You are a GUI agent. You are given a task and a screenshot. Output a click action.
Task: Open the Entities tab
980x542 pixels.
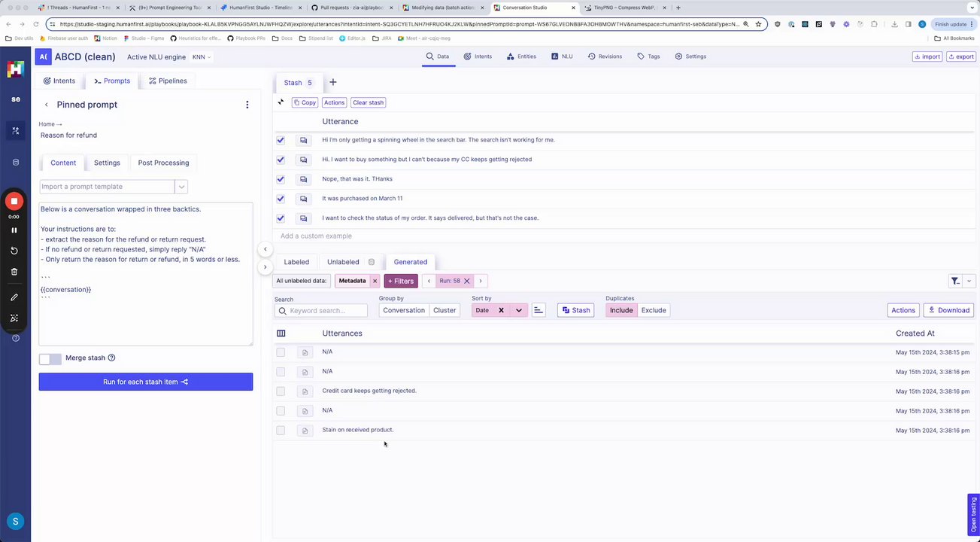point(522,56)
